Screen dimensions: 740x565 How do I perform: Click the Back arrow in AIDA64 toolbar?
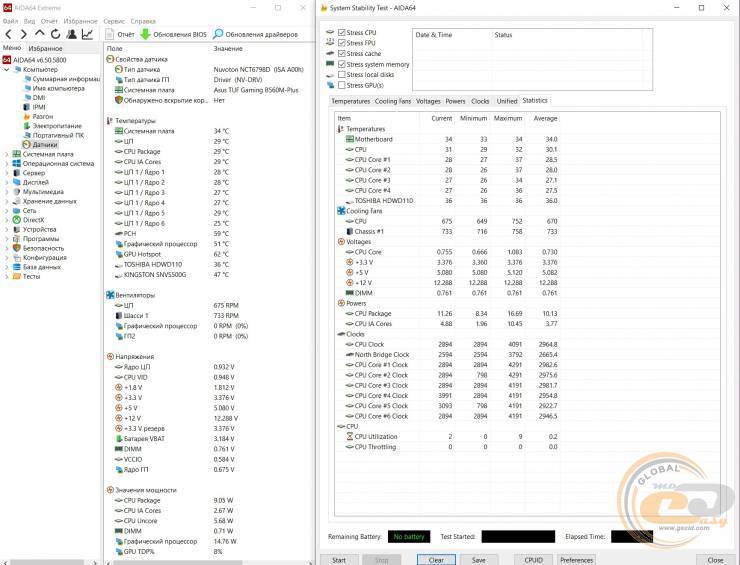coord(8,34)
